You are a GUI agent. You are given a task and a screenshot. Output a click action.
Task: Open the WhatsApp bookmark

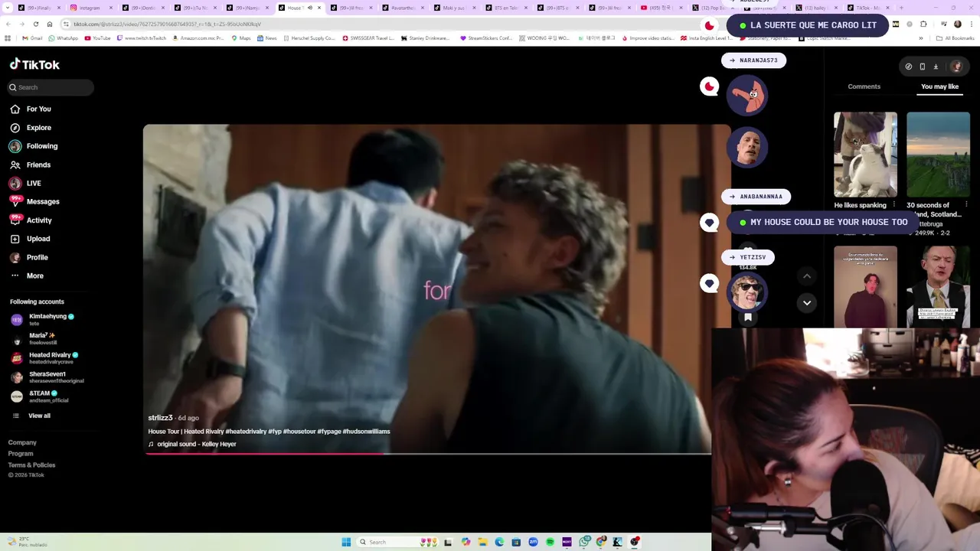point(63,38)
